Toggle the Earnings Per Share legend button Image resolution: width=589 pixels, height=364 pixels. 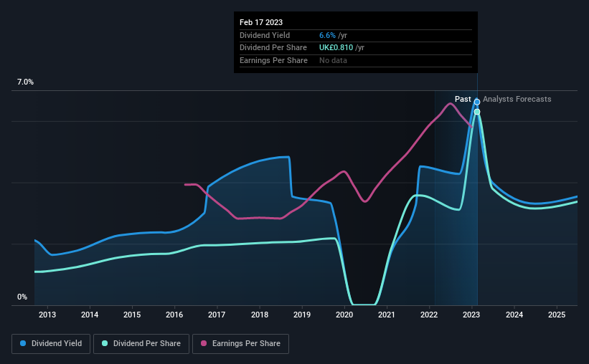pyautogui.click(x=241, y=344)
